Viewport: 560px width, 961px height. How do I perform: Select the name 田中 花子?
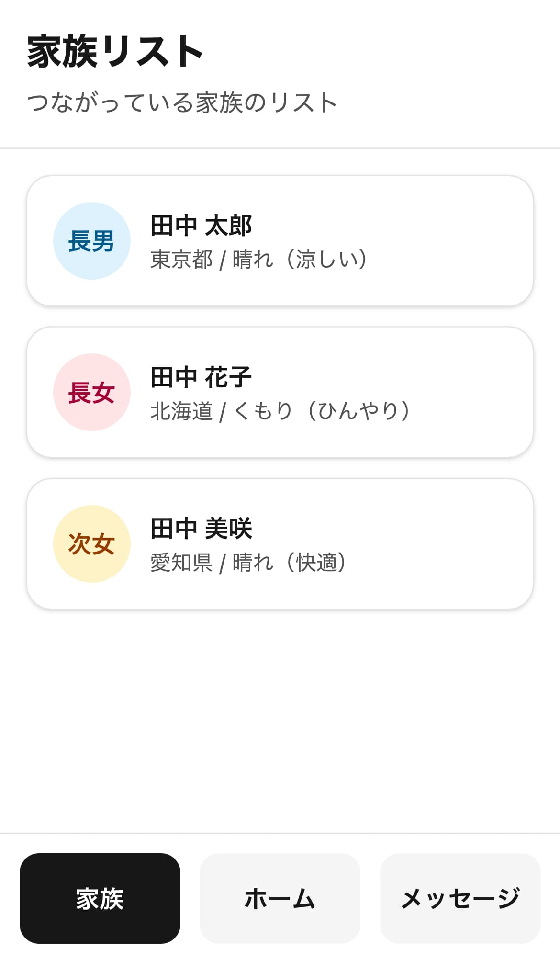pyautogui.click(x=201, y=377)
